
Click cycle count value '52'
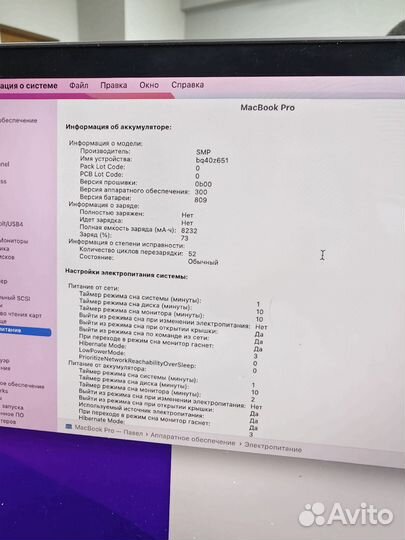192,254
